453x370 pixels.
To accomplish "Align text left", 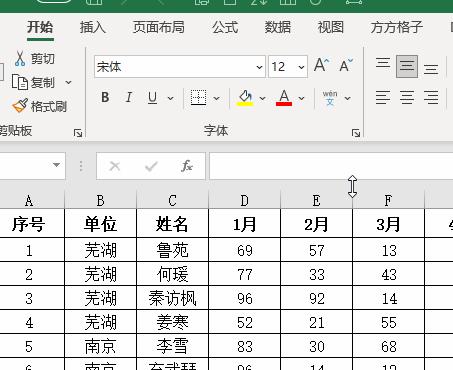I will click(x=383, y=97).
